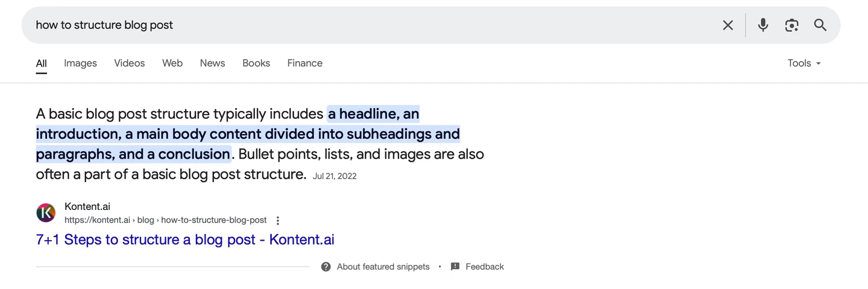Click the Feedback link under the snippet

[x=484, y=267]
